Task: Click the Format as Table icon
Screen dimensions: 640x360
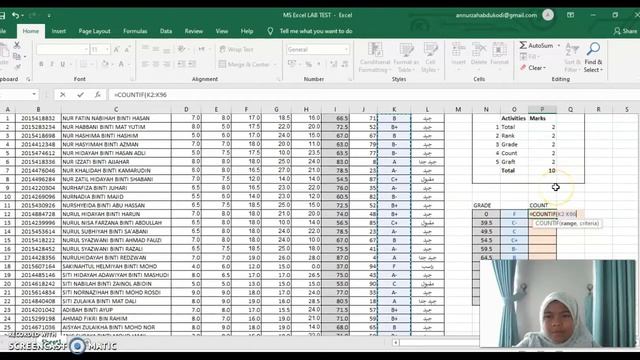Action: [406, 50]
